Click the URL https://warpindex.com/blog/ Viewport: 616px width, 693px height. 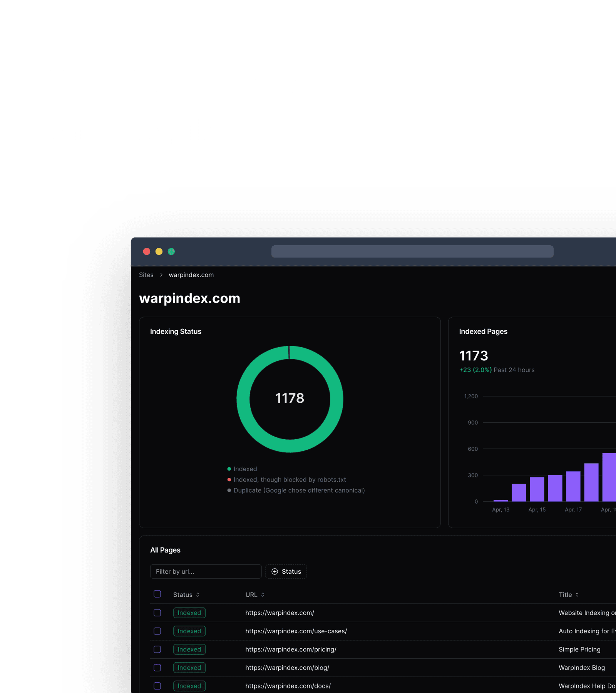click(x=287, y=668)
